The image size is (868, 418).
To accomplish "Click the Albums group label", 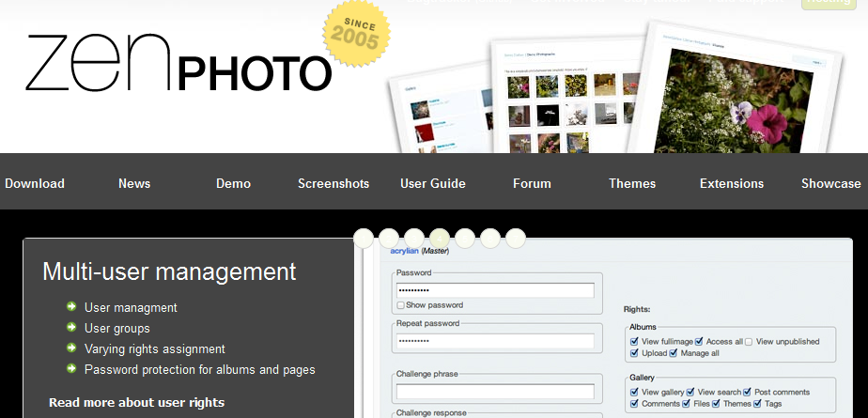I will (x=643, y=327).
